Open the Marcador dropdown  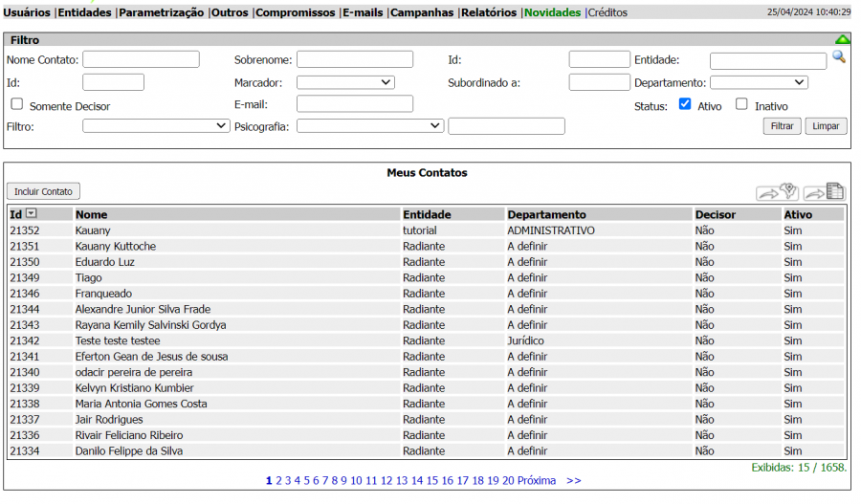pyautogui.click(x=345, y=82)
